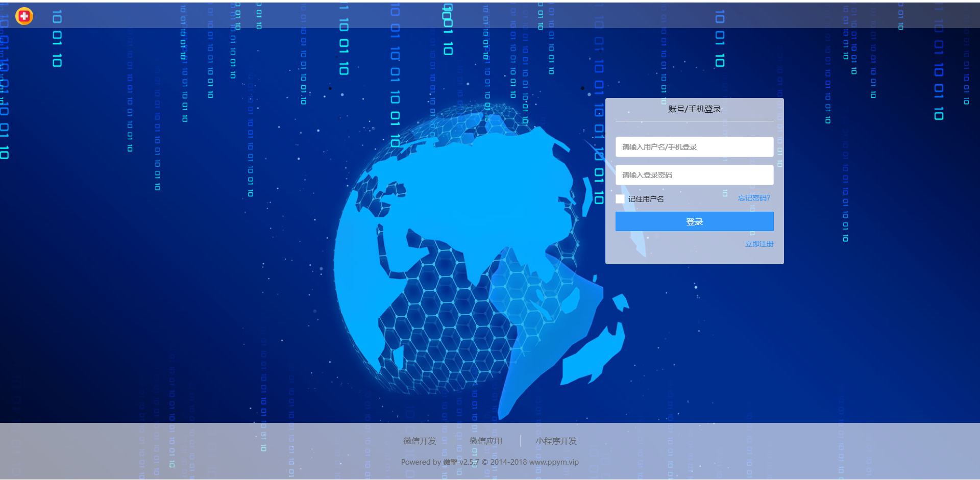Click the © 2014-2018 copyright text

pyautogui.click(x=504, y=462)
